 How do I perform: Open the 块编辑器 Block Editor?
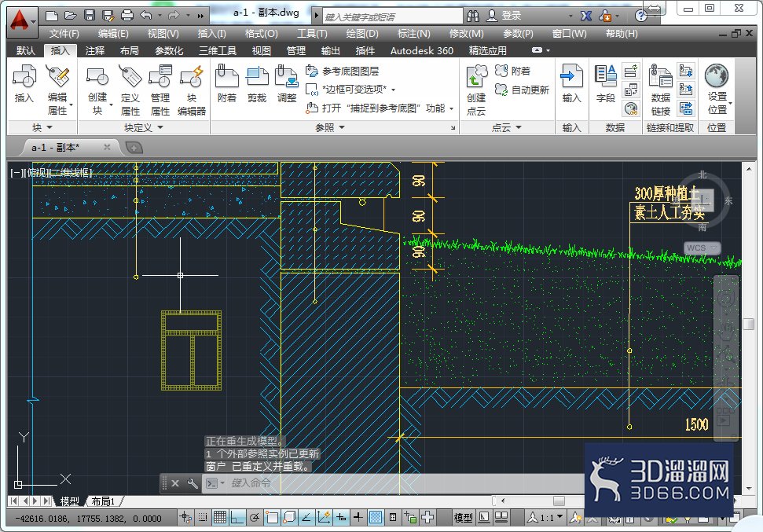click(192, 90)
